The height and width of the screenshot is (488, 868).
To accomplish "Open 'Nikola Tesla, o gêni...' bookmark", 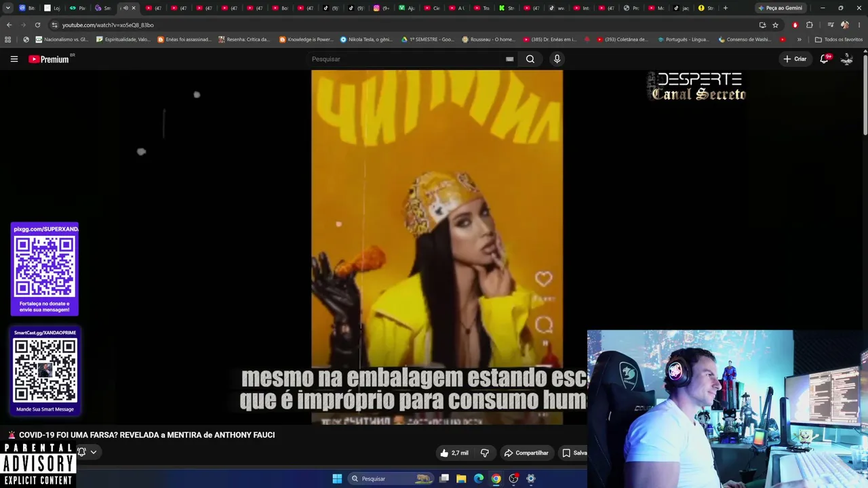I will point(366,39).
